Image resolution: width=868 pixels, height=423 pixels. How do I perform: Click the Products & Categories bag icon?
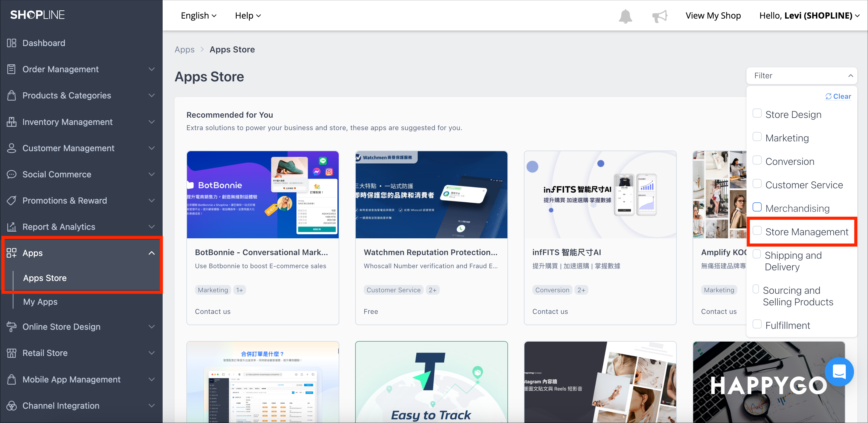[12, 95]
